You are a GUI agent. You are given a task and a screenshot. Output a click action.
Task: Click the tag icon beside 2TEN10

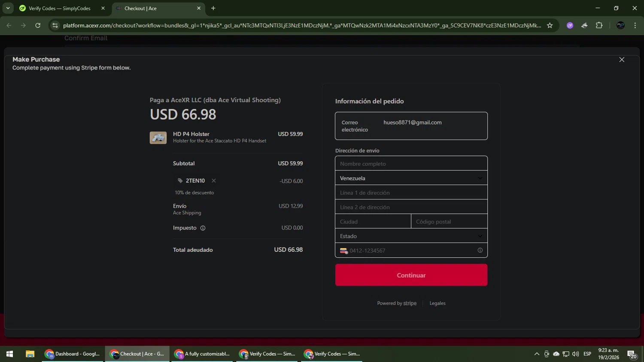coord(180,181)
